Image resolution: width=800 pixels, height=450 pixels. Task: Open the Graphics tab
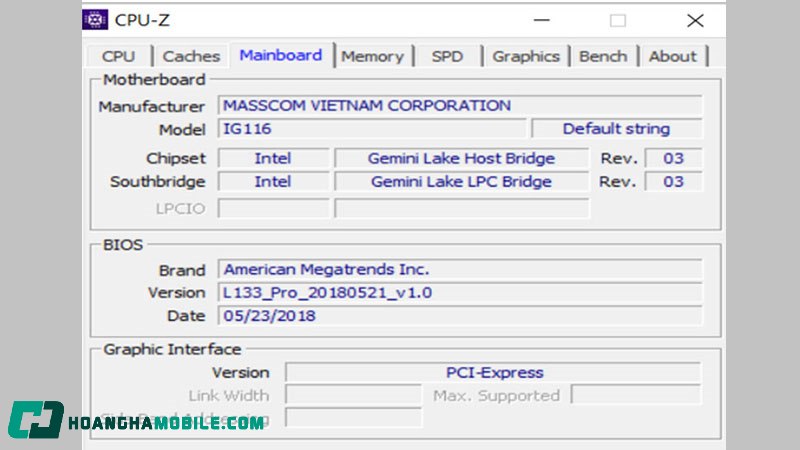525,56
